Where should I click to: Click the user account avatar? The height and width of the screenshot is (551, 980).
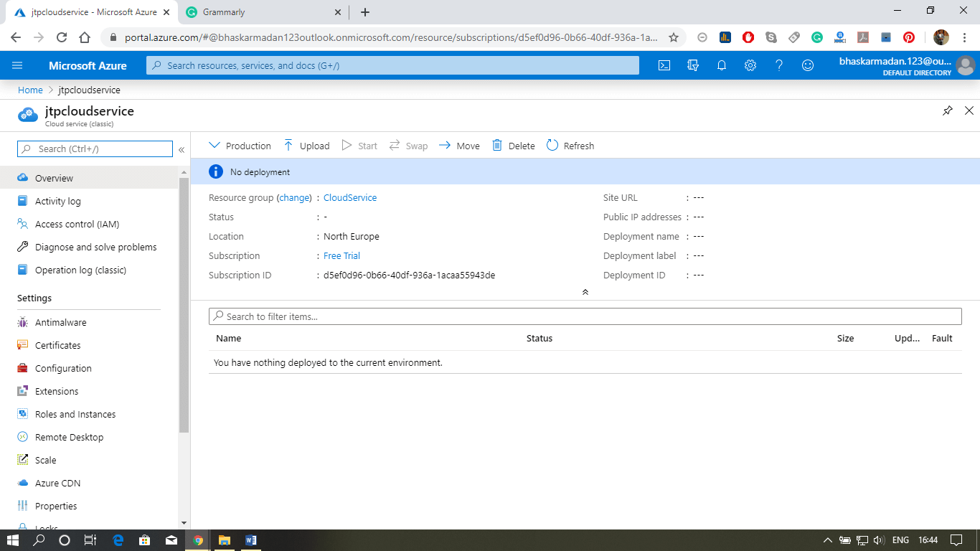(966, 65)
